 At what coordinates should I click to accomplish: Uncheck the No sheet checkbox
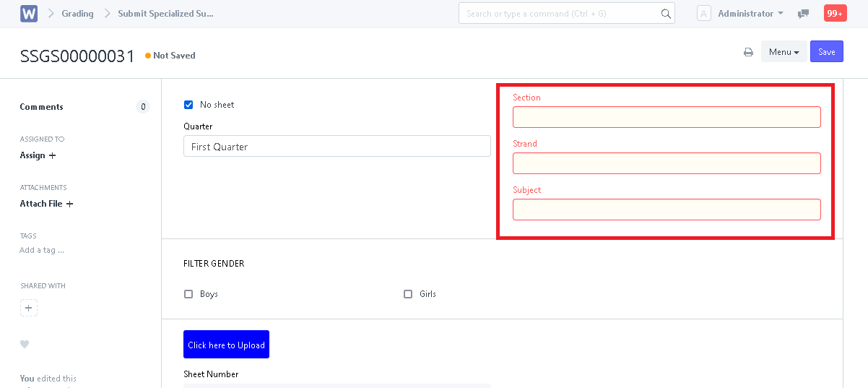click(x=188, y=105)
